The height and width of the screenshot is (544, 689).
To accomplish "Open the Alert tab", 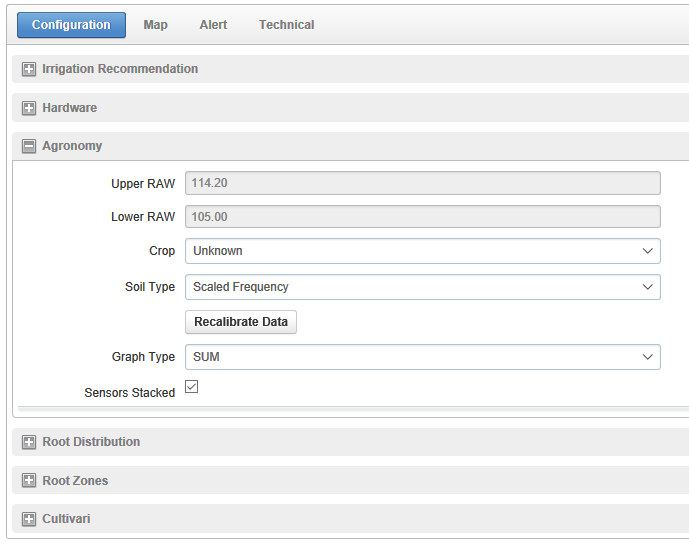I will point(213,25).
